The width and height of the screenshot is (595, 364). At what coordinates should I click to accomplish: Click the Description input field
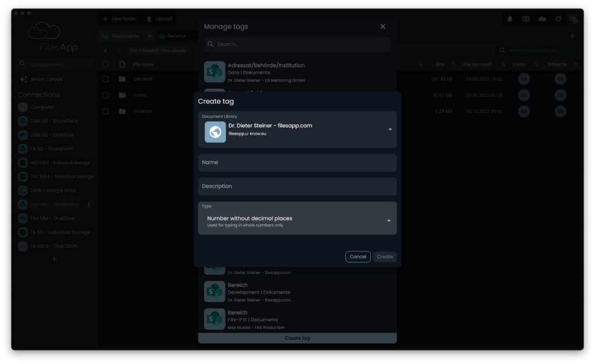pyautogui.click(x=297, y=186)
